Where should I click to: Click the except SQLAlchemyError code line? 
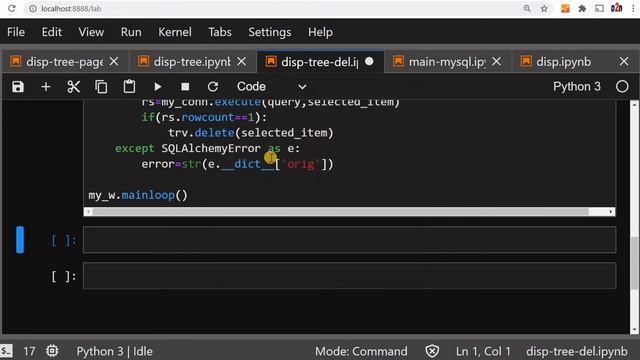click(207, 148)
